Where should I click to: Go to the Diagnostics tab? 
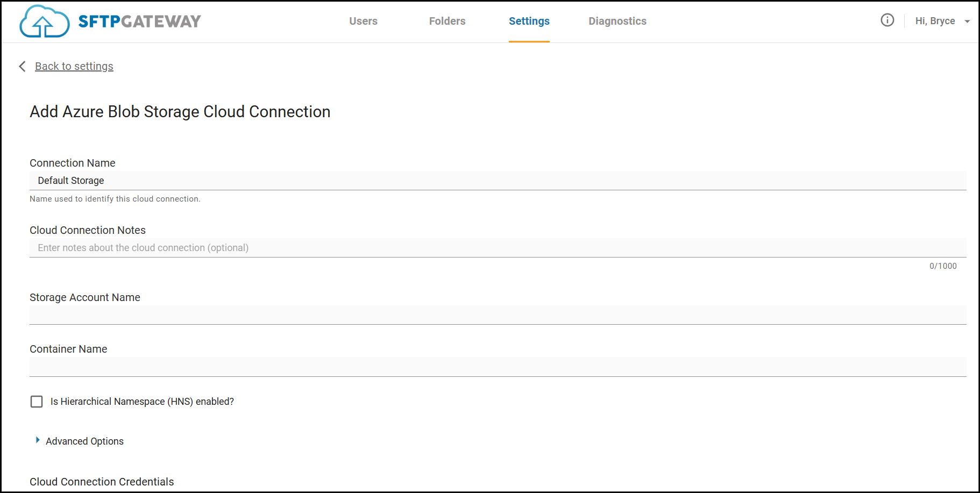pyautogui.click(x=617, y=21)
